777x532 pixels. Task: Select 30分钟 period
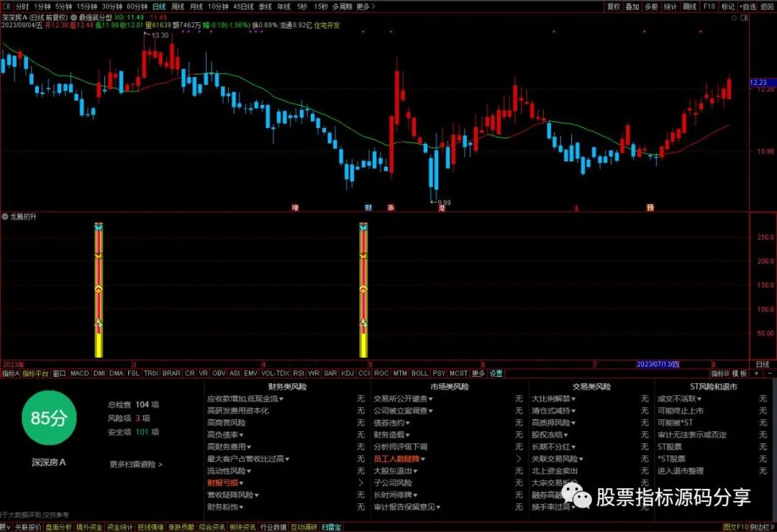pyautogui.click(x=112, y=6)
